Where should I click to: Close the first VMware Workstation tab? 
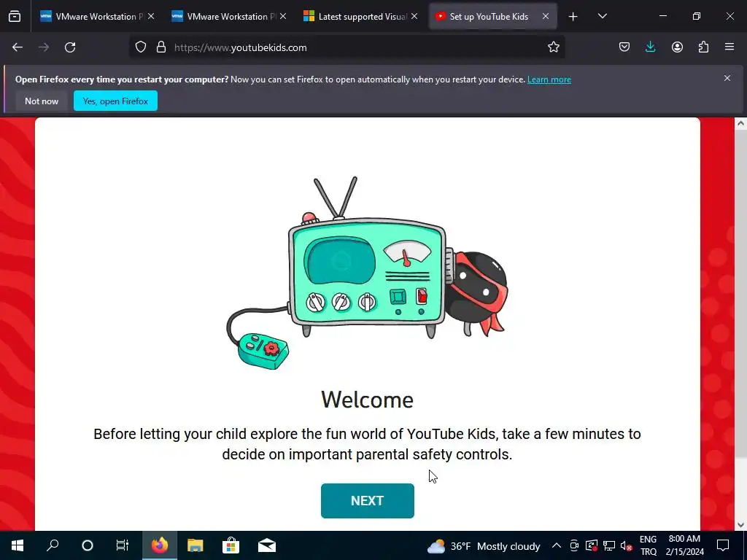[x=151, y=16]
